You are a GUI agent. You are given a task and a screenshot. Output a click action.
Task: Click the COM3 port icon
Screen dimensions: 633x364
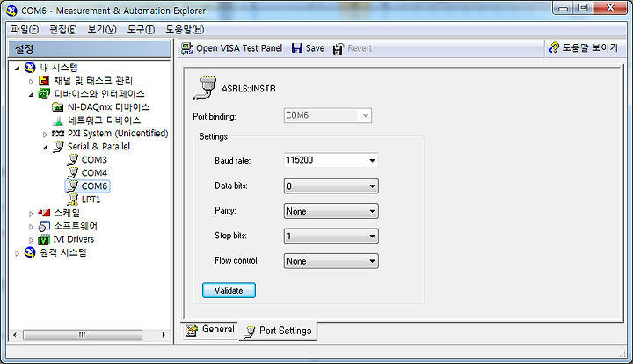72,160
